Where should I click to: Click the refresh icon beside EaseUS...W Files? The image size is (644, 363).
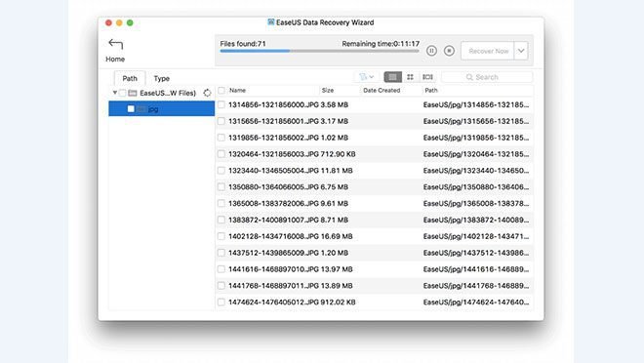click(x=208, y=93)
